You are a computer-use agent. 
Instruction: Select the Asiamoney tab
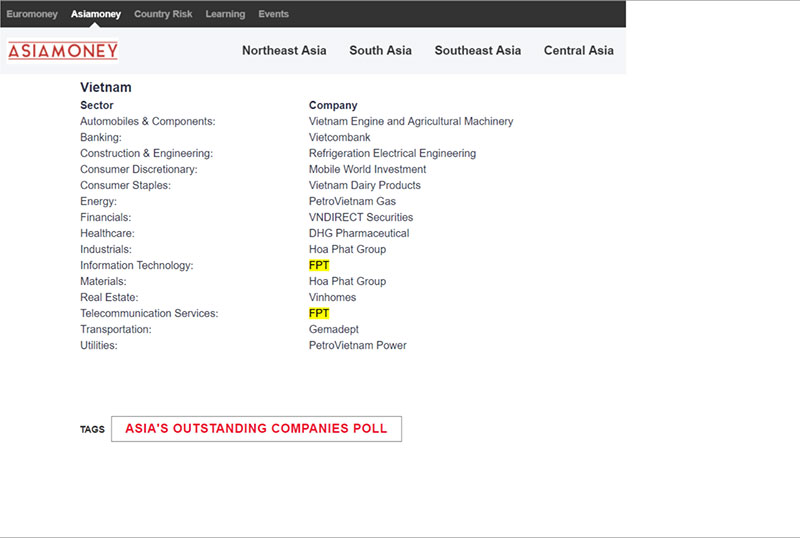point(96,14)
